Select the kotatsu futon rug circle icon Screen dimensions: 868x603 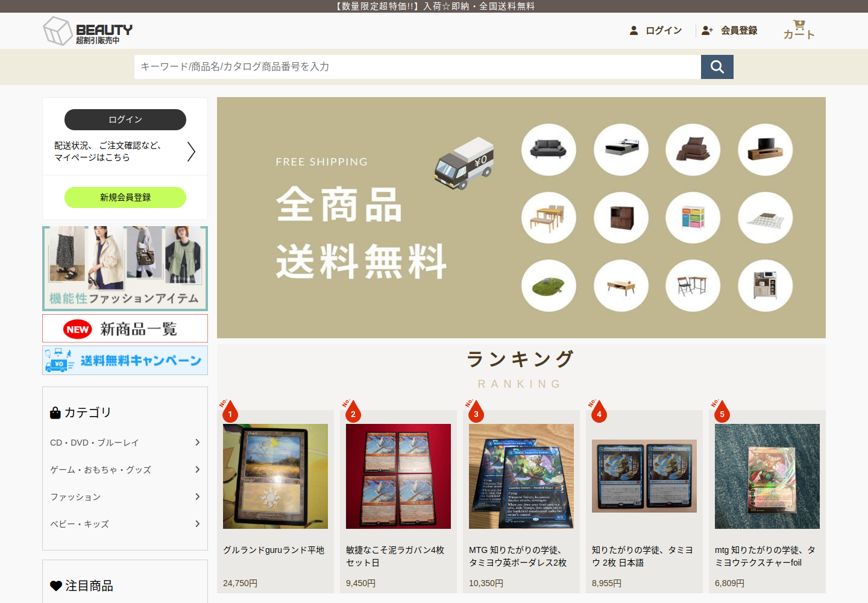tap(766, 218)
